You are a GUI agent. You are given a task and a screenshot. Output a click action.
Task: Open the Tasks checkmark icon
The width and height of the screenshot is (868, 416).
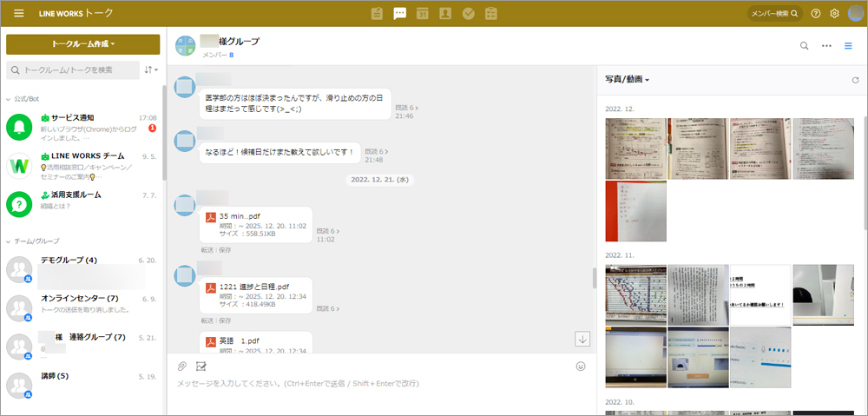click(469, 13)
